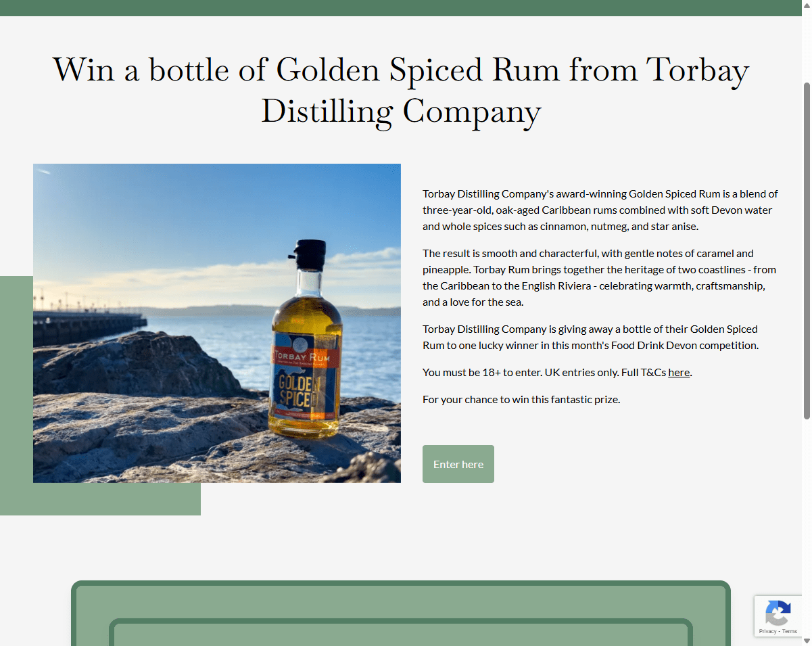This screenshot has width=812, height=646.
Task: Click the Win a bottle competition heading
Action: [x=401, y=90]
